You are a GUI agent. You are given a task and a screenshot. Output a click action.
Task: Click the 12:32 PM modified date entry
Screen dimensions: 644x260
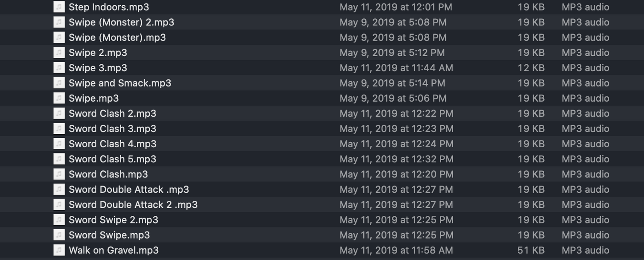click(x=396, y=159)
